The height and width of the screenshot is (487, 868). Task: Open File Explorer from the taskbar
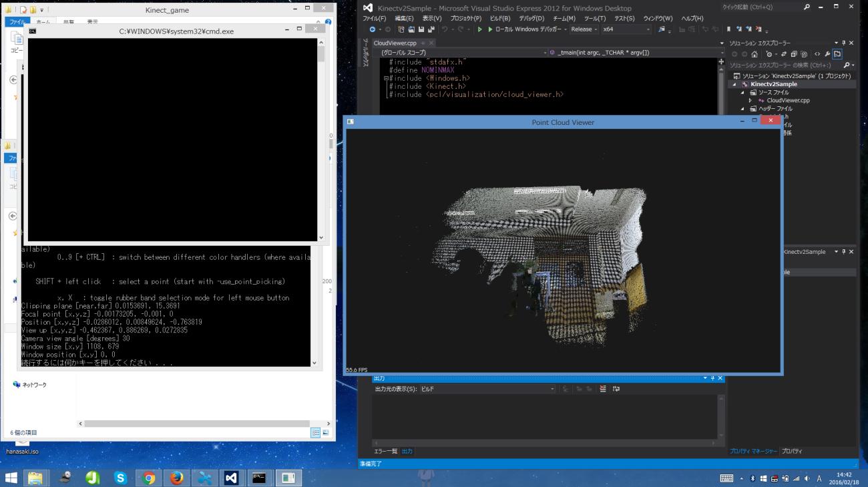tap(35, 478)
